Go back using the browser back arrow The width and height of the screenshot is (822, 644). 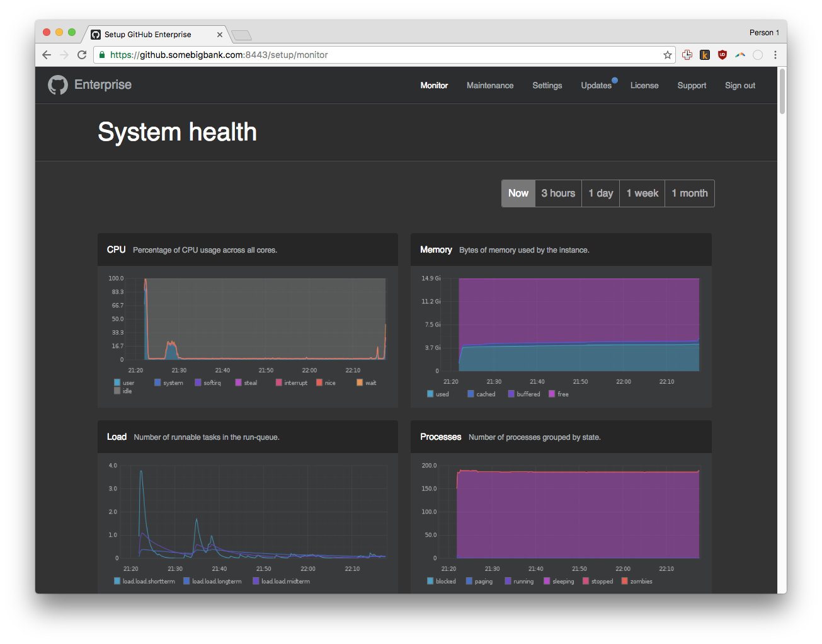click(x=47, y=55)
